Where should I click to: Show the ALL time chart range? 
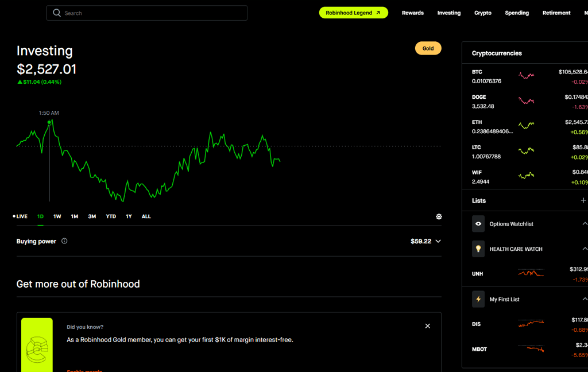pos(146,216)
